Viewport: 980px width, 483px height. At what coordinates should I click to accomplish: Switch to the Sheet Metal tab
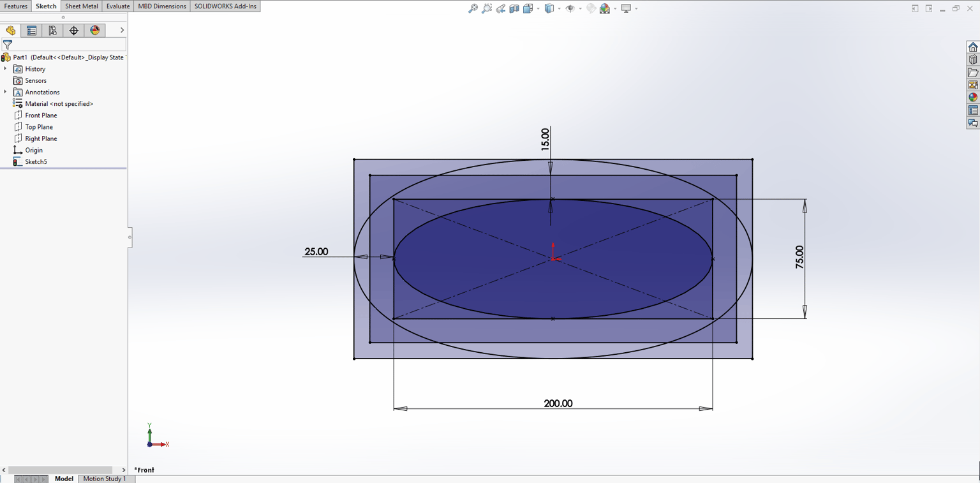[x=82, y=6]
